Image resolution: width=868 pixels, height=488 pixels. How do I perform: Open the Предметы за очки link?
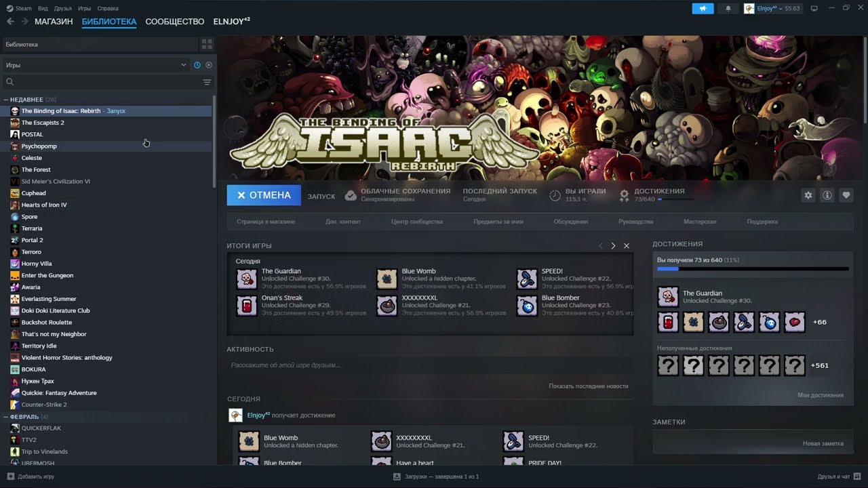[498, 222]
